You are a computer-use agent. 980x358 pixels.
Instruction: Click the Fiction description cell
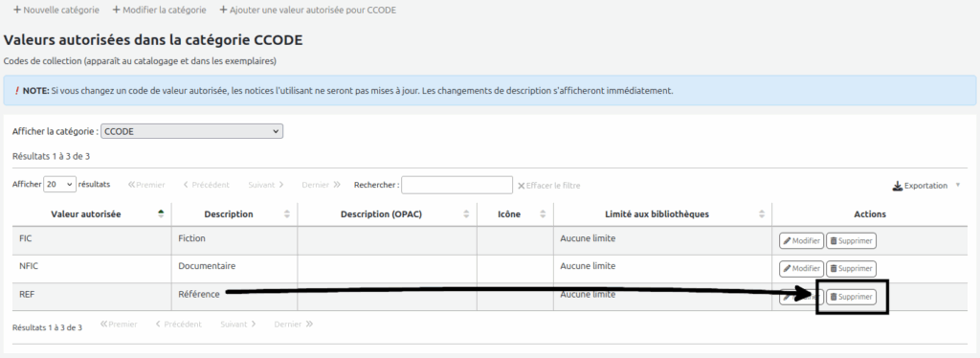tap(234, 240)
